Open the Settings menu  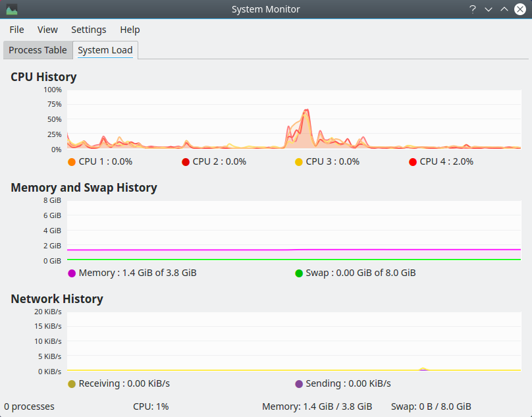click(x=88, y=30)
